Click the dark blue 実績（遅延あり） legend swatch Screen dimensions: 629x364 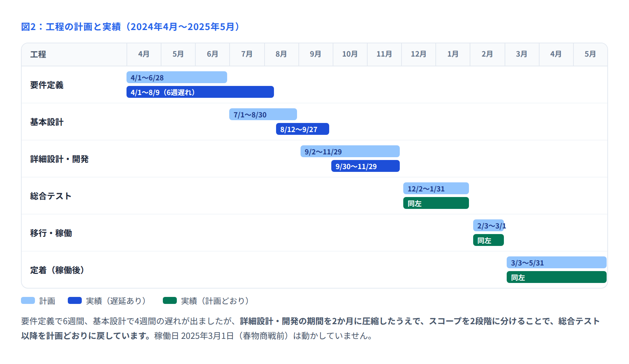75,300
